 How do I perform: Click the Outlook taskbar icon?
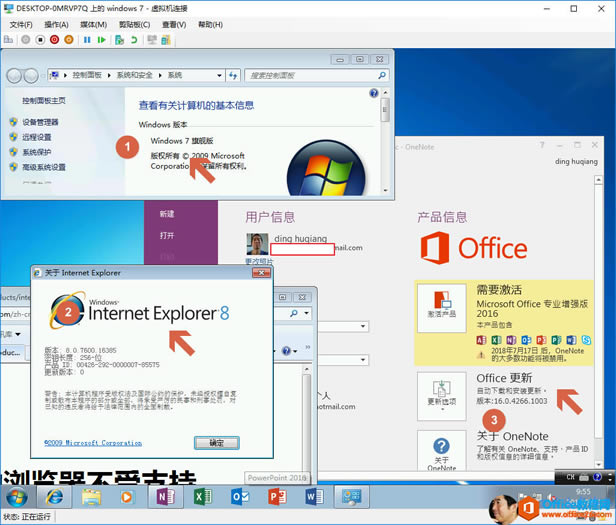240,497
